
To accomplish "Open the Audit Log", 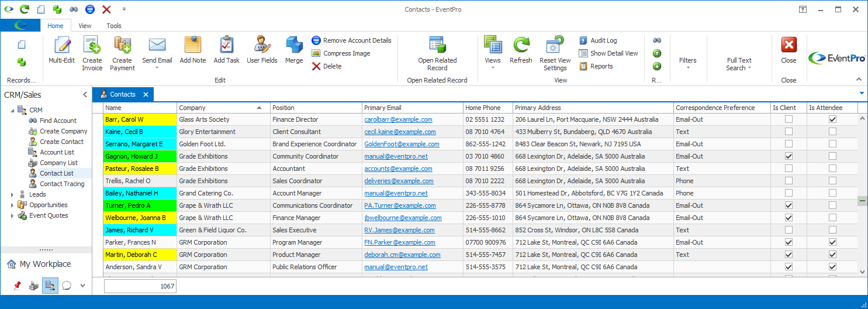I will pos(598,40).
